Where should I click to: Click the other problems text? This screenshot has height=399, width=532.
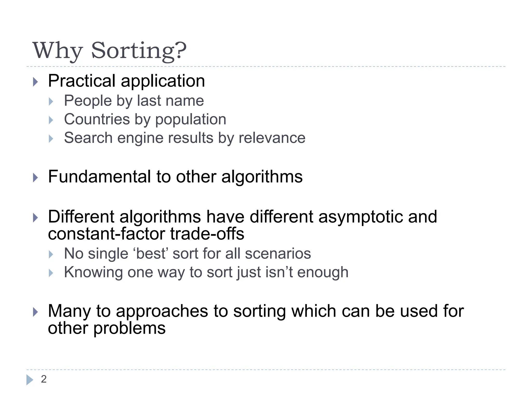tap(107, 329)
